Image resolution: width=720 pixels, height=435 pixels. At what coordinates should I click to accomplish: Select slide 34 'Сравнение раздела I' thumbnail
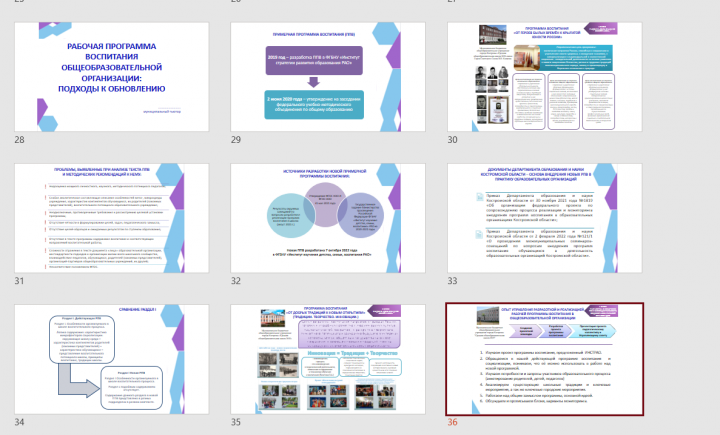tap(112, 359)
